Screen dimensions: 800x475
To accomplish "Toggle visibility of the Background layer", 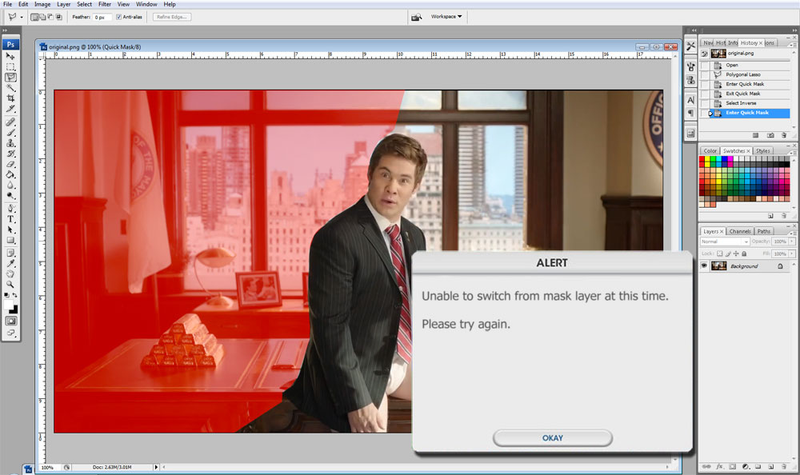I will click(704, 266).
